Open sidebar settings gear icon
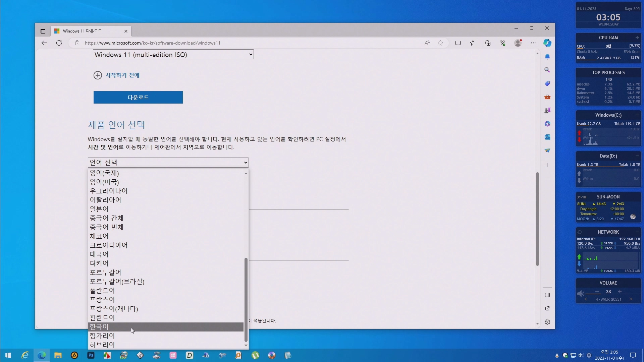The height and width of the screenshot is (362, 644). pos(547,322)
